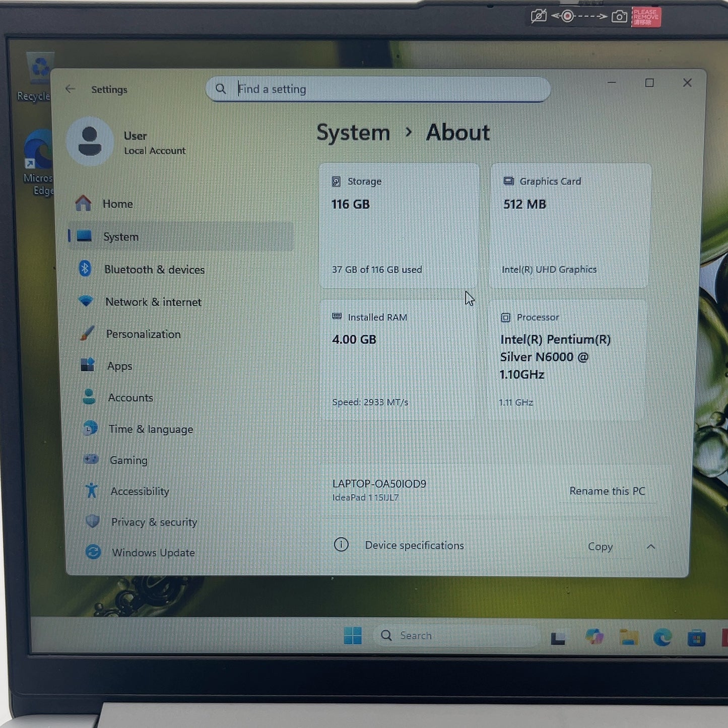Click the IdeaPad 1 15IJL7 model text
Viewport: 728px width, 728px height.
click(365, 498)
